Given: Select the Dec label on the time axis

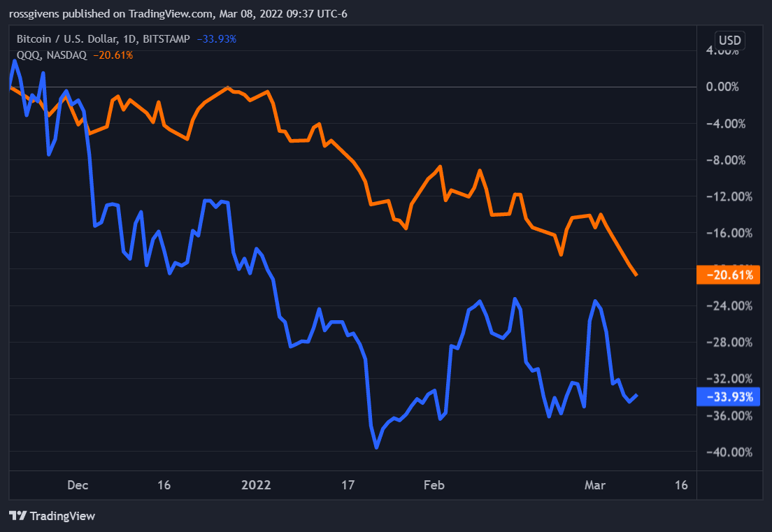Looking at the screenshot, I should pyautogui.click(x=78, y=485).
